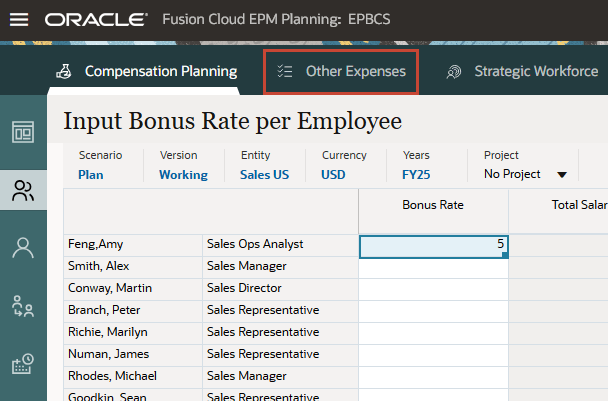Select the people group sidebar icon

pyautogui.click(x=22, y=190)
